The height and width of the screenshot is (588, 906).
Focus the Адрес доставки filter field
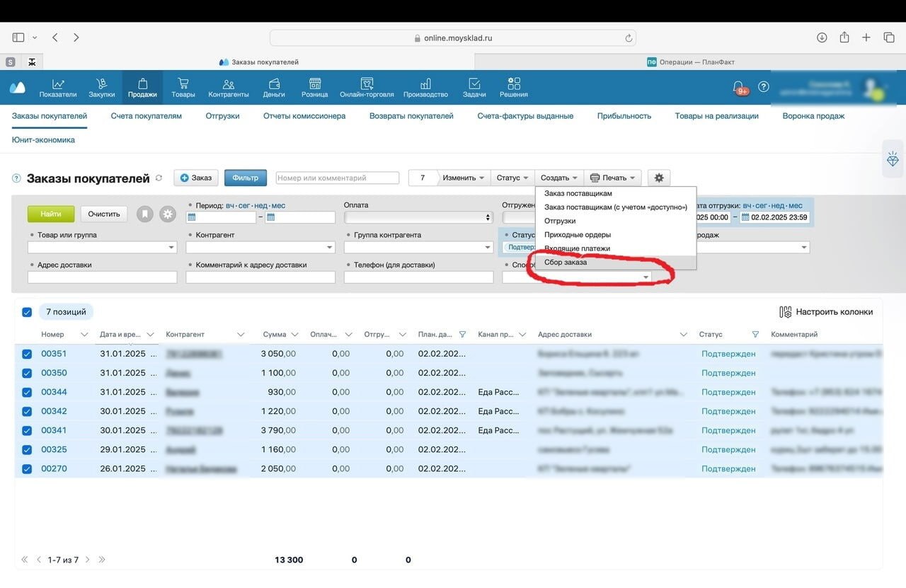coord(102,277)
